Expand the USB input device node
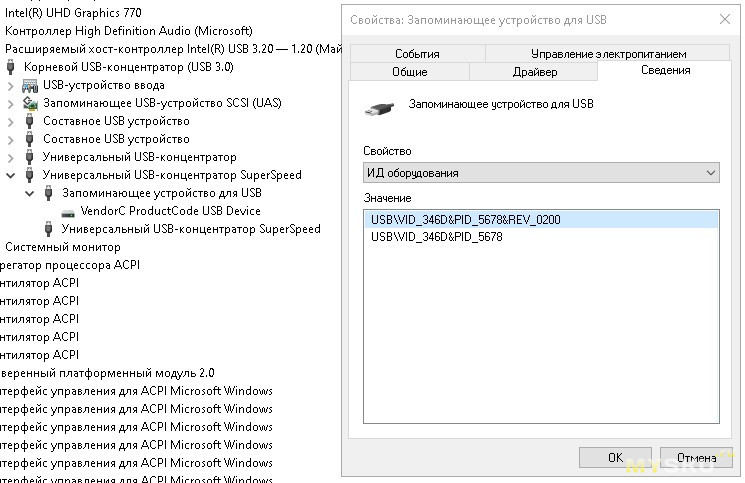The image size is (745, 483). [11, 85]
